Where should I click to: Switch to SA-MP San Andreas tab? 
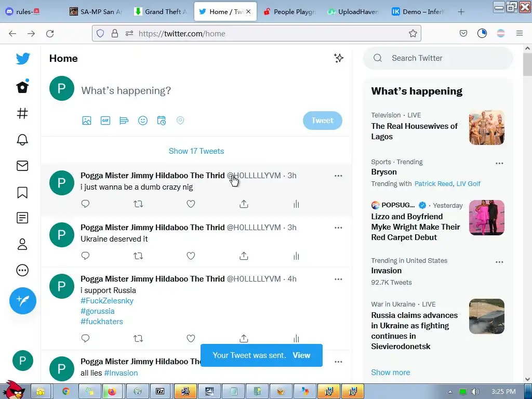[96, 11]
